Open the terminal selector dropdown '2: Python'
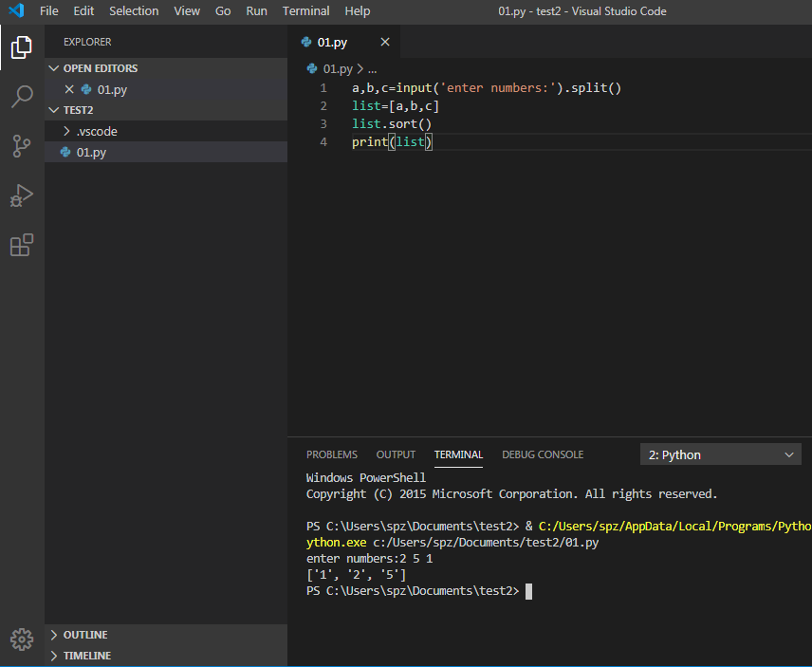The image size is (812, 667). click(721, 454)
